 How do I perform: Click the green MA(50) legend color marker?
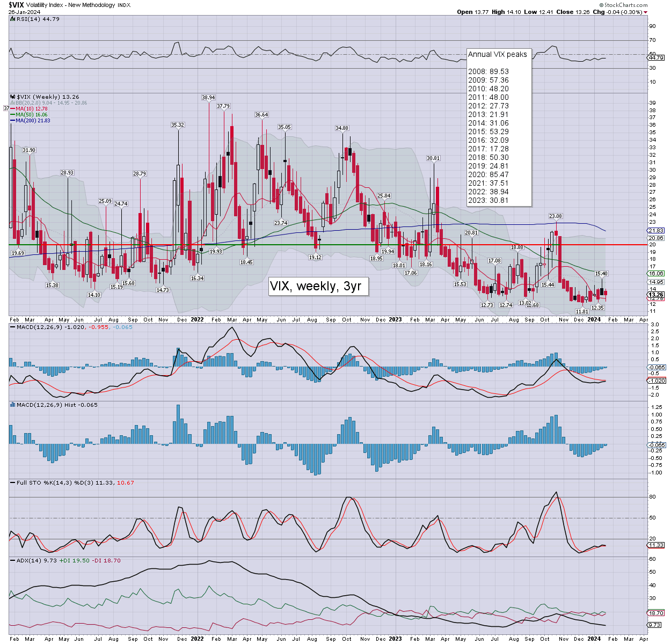(12, 115)
